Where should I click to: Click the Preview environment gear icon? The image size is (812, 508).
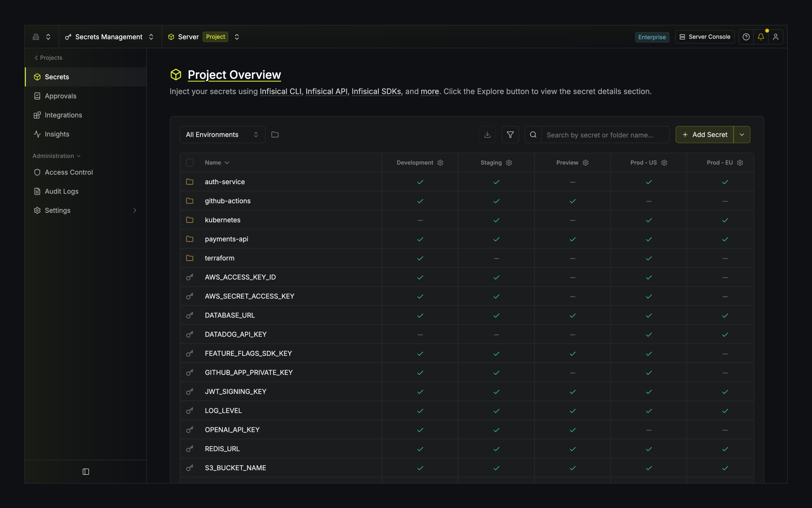pos(585,163)
